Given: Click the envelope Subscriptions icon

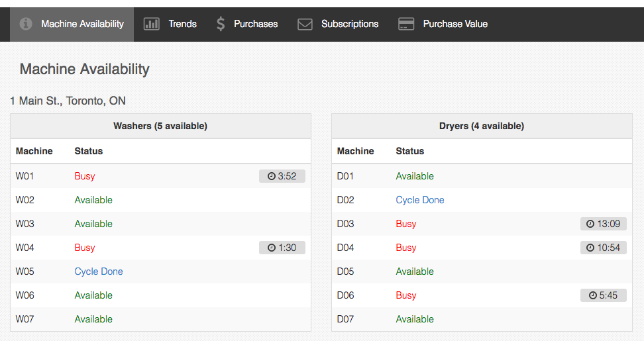Looking at the screenshot, I should click(305, 24).
